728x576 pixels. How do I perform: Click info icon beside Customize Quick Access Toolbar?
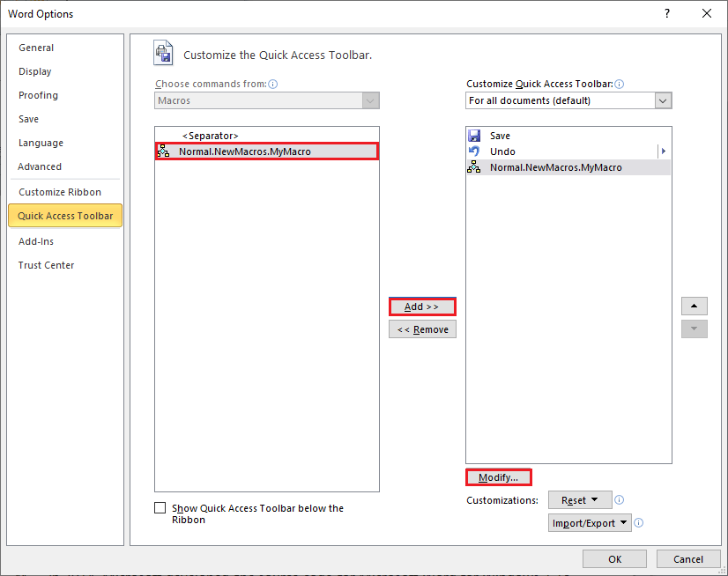pyautogui.click(x=620, y=84)
